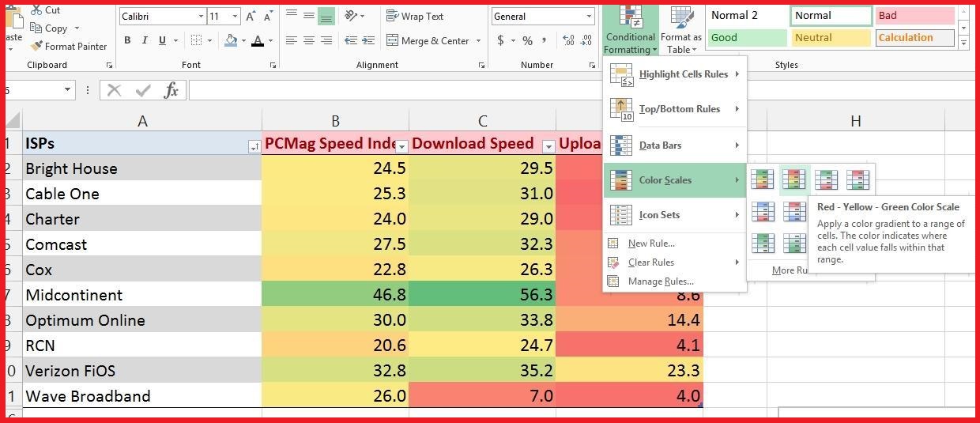Screen dimensions: 980x423
Task: Open the Icon Sets submenu
Action: [659, 215]
